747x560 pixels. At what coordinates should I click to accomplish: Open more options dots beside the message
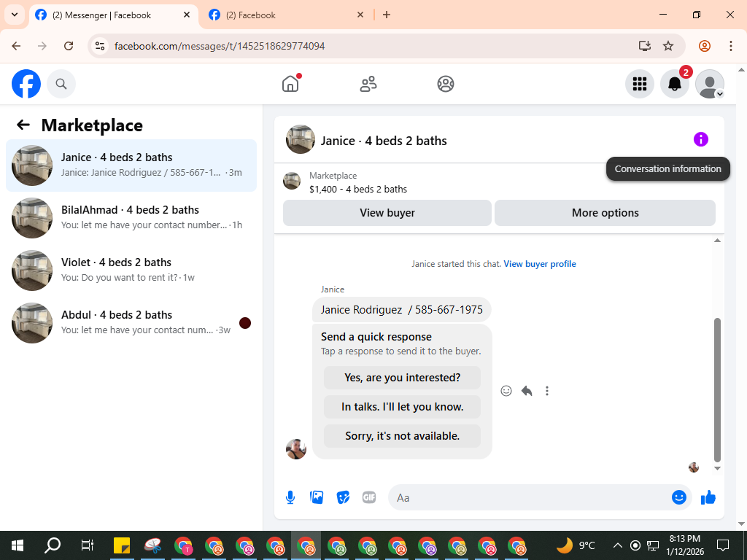[547, 391]
